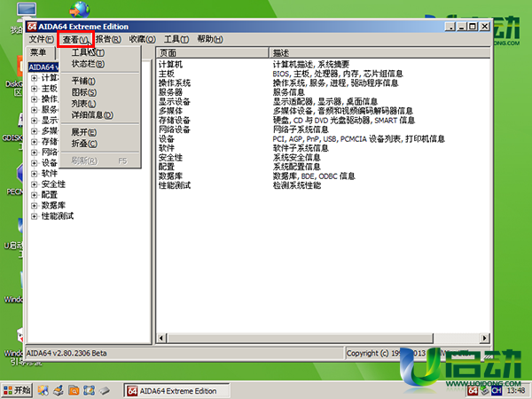The image size is (532, 399).
Task: Open the 工具(T) menu
Action: pos(176,39)
